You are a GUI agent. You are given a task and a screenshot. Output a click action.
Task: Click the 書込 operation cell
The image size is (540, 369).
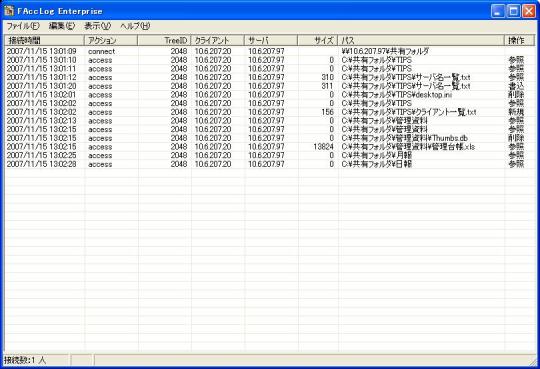516,86
